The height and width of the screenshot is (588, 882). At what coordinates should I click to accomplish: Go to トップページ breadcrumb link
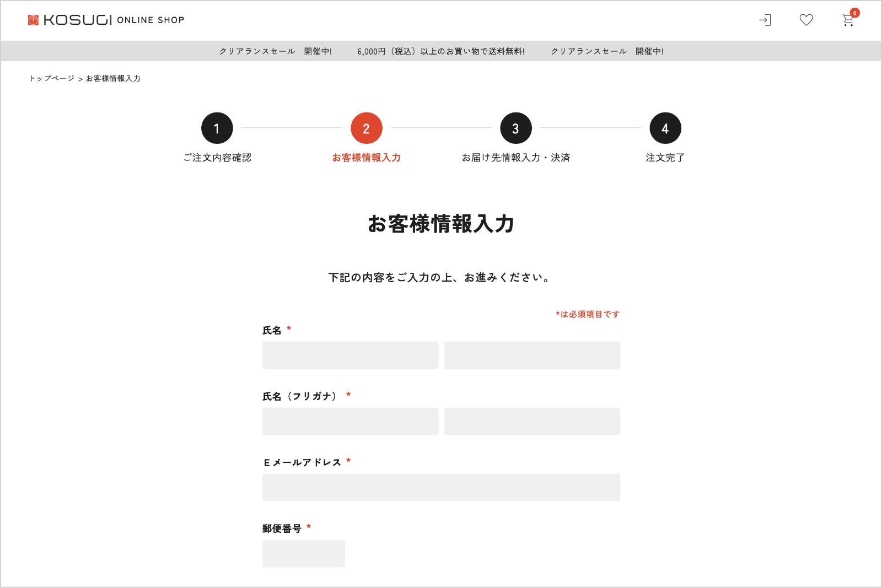coord(52,79)
